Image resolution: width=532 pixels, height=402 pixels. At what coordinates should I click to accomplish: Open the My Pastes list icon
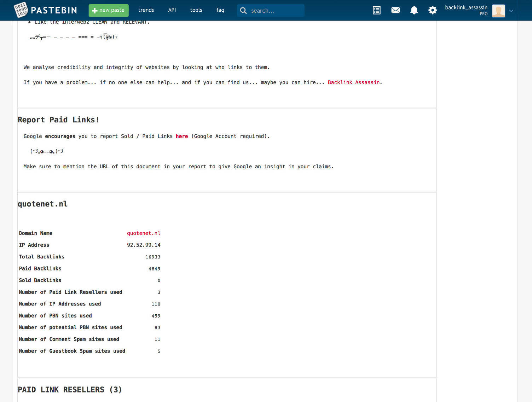pyautogui.click(x=377, y=11)
